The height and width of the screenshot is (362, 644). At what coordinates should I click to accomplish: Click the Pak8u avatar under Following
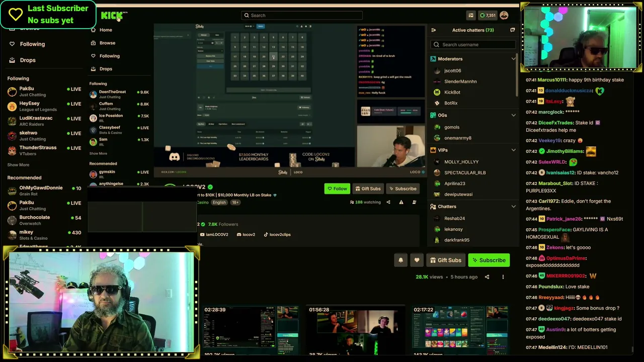point(12,91)
